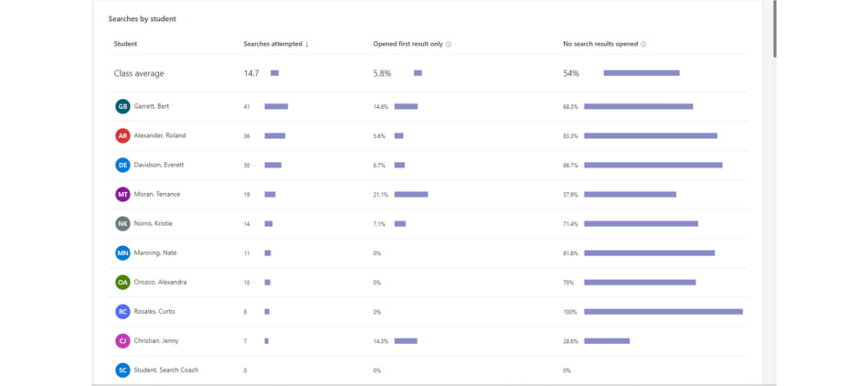
Task: Click the Class average row label
Action: 139,73
